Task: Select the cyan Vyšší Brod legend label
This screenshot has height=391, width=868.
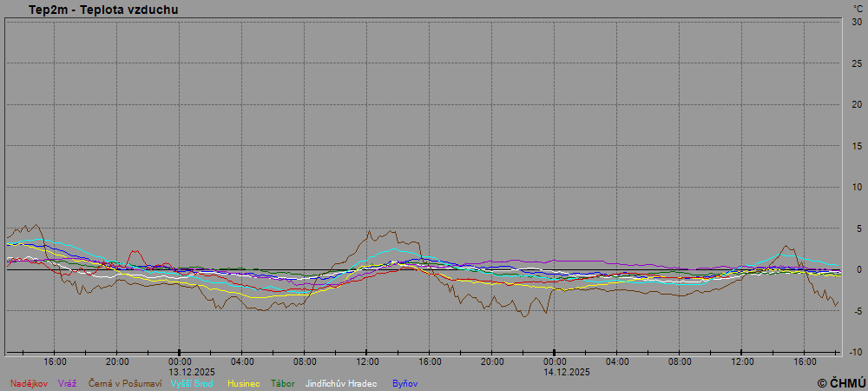Action: [192, 383]
